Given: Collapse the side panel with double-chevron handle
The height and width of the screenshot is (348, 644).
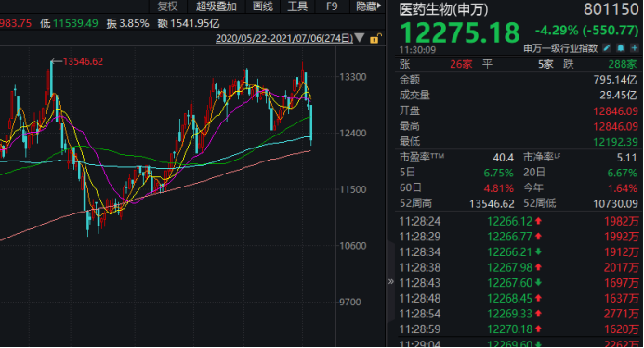Looking at the screenshot, I should [x=390, y=281].
